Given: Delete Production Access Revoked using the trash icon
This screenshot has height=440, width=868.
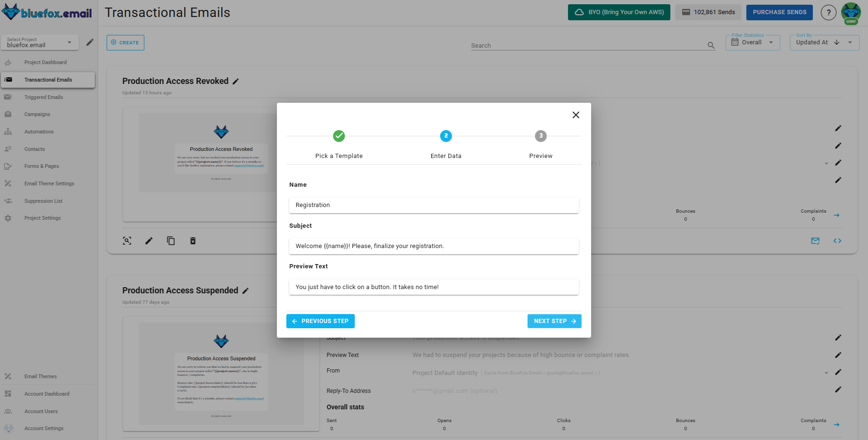Looking at the screenshot, I should 192,241.
